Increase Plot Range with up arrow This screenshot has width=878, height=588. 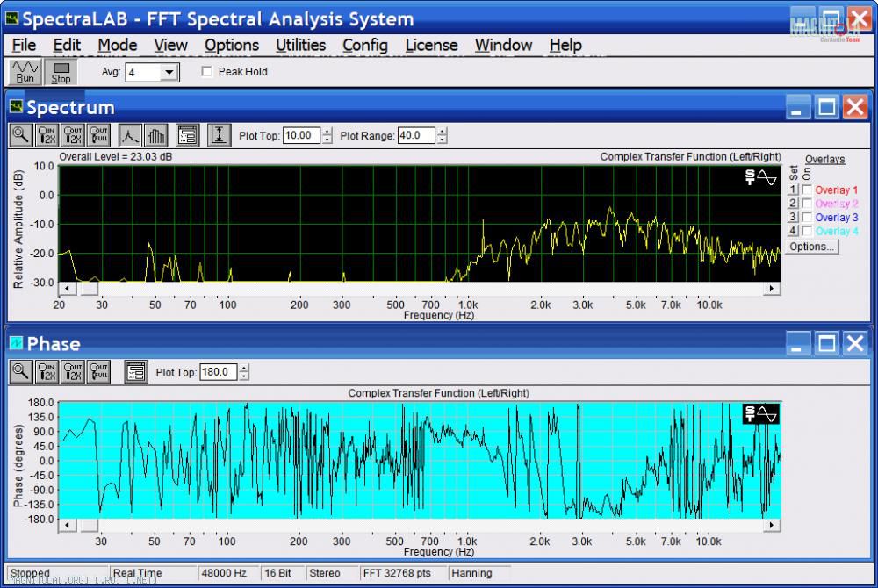pos(443,132)
